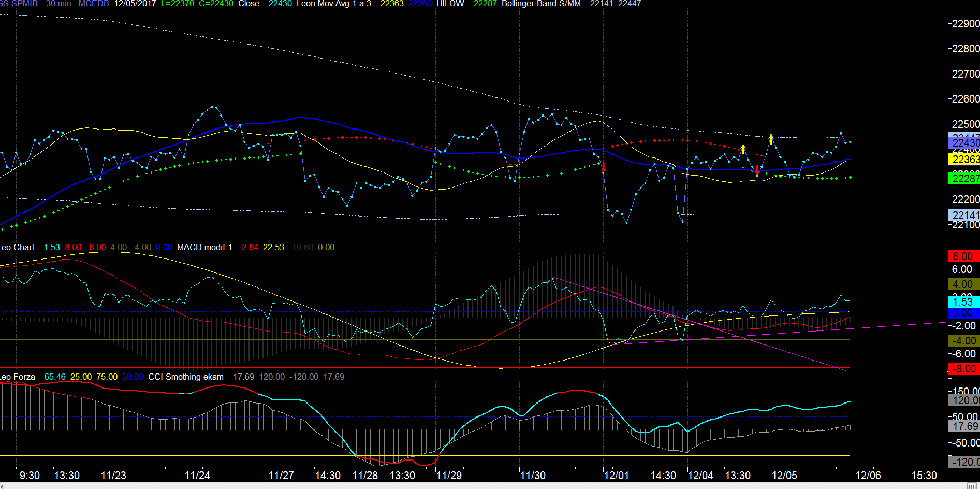Click the 22600 price axis label
Screen dimensions: 980x489
966,99
